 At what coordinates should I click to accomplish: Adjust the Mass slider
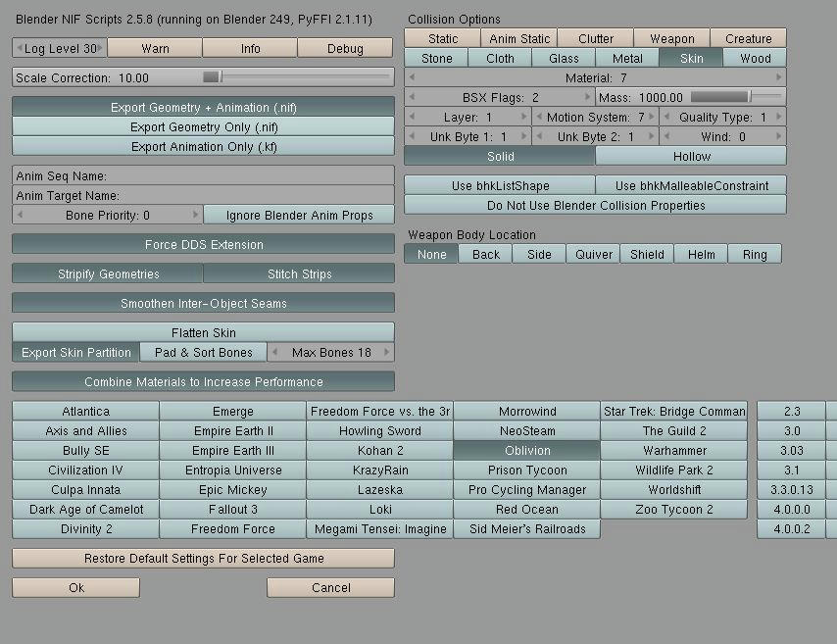pyautogui.click(x=736, y=97)
